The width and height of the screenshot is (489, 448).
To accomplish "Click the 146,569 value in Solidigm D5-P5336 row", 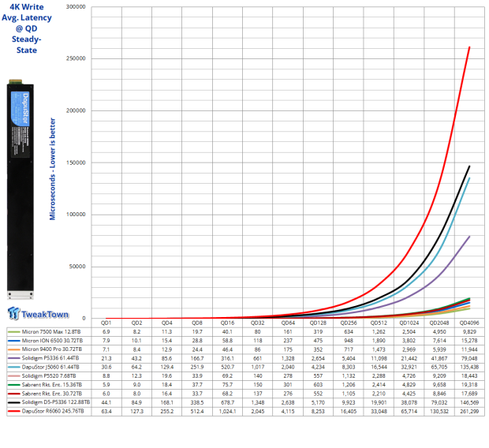I will [469, 403].
